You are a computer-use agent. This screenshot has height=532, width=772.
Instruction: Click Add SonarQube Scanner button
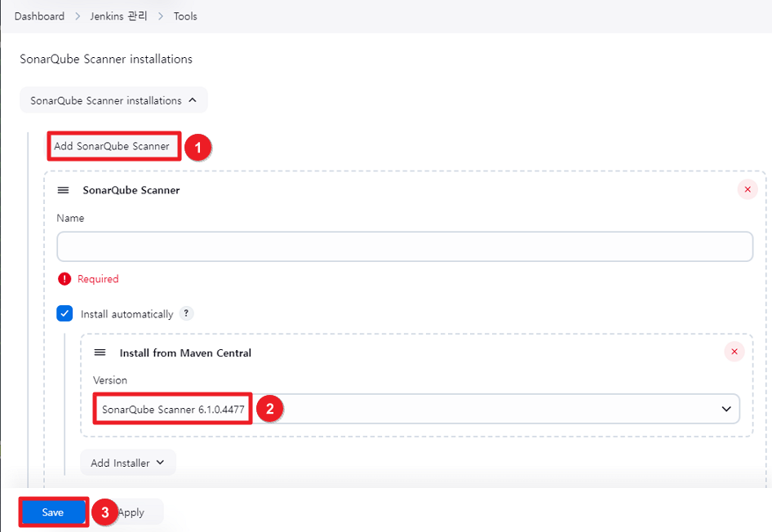pos(112,146)
